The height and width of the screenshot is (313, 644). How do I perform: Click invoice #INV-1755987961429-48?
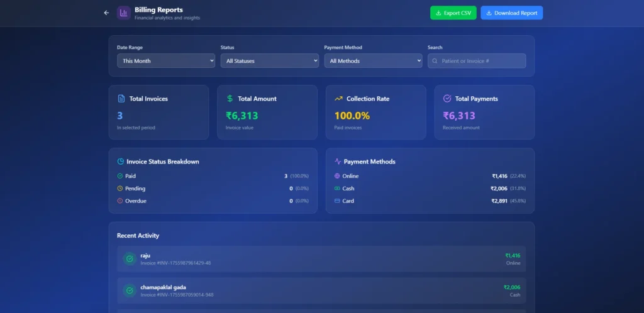(176, 263)
